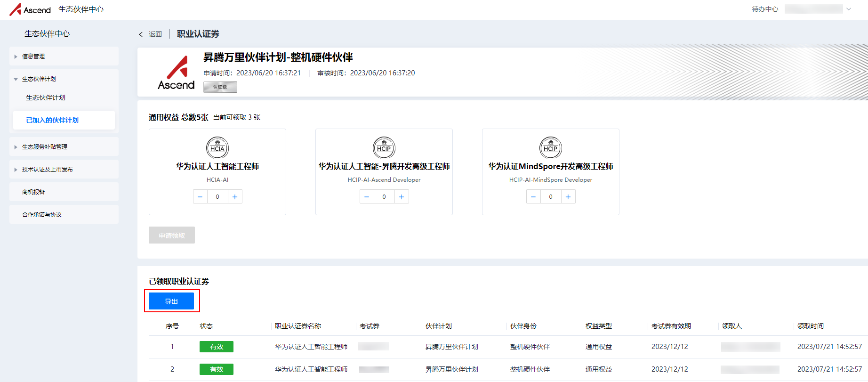Image resolution: width=868 pixels, height=382 pixels.
Task: Expand 信息管理 sidebar menu
Action: (x=64, y=57)
